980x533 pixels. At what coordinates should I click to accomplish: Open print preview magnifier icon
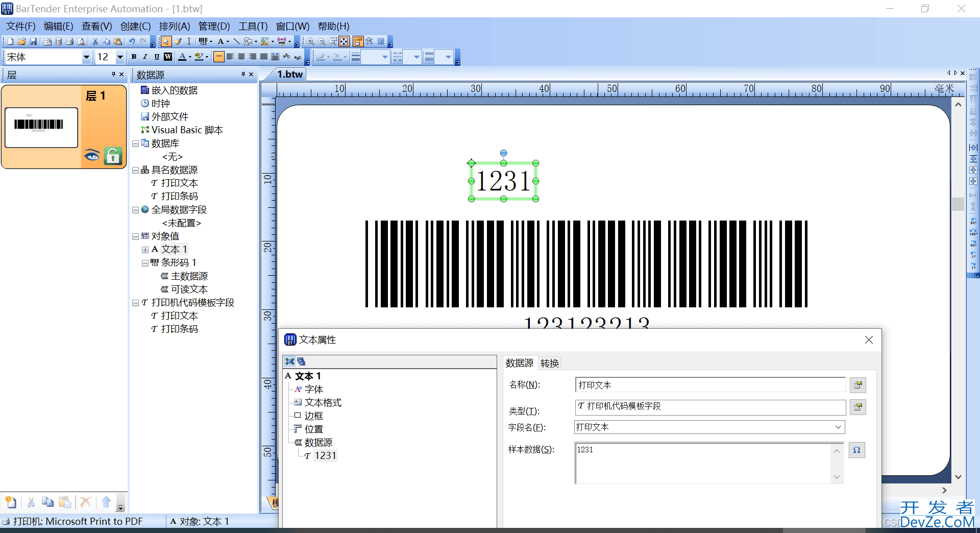tap(81, 41)
